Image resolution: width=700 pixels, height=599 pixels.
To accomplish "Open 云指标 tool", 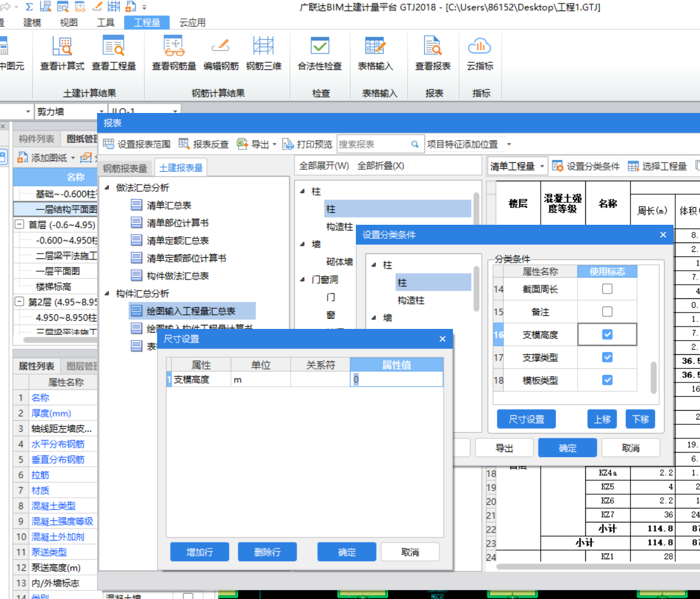I will [x=480, y=53].
